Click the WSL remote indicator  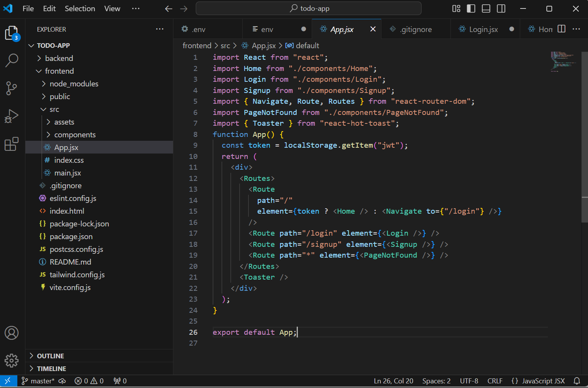[8, 381]
